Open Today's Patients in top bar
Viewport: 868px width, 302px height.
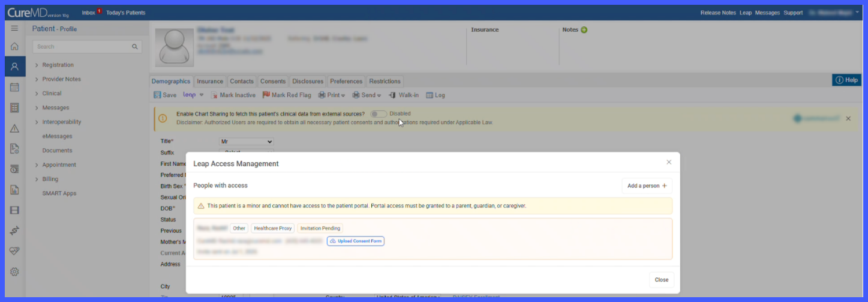(125, 13)
